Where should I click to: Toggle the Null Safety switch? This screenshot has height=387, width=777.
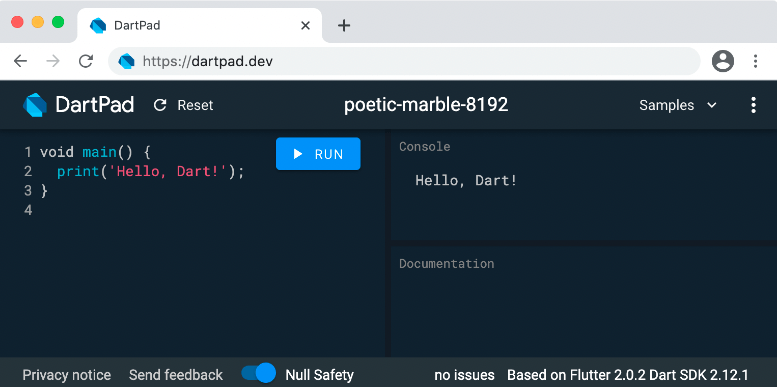tap(259, 373)
